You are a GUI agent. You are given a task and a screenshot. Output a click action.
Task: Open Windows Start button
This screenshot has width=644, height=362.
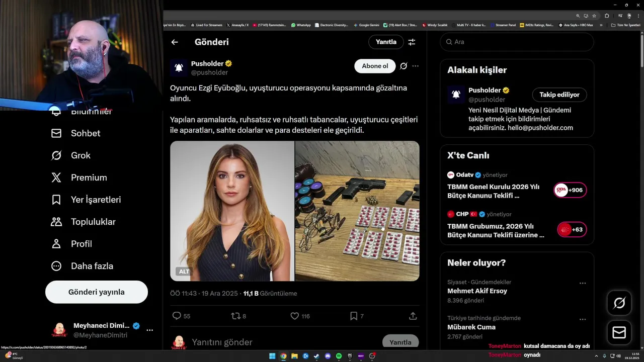(x=272, y=356)
